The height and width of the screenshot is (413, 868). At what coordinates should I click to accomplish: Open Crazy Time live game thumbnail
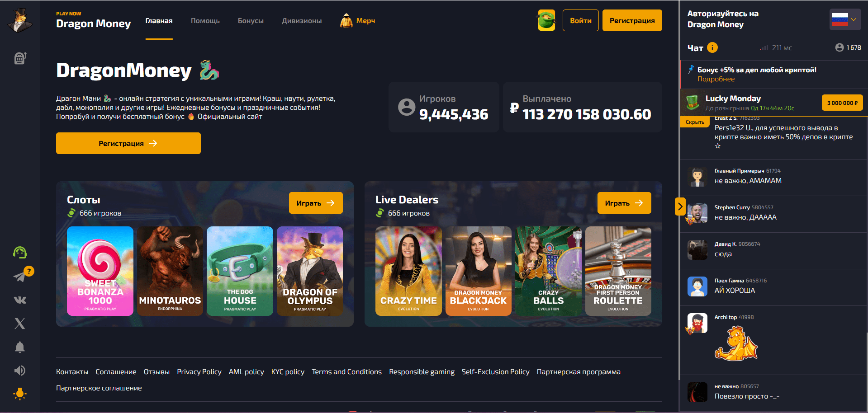(408, 271)
